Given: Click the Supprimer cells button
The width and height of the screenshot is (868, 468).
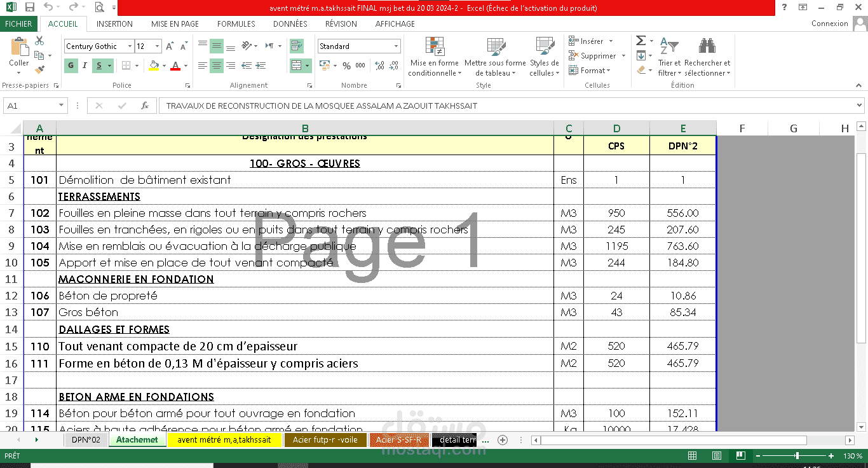Looking at the screenshot, I should pyautogui.click(x=597, y=56).
